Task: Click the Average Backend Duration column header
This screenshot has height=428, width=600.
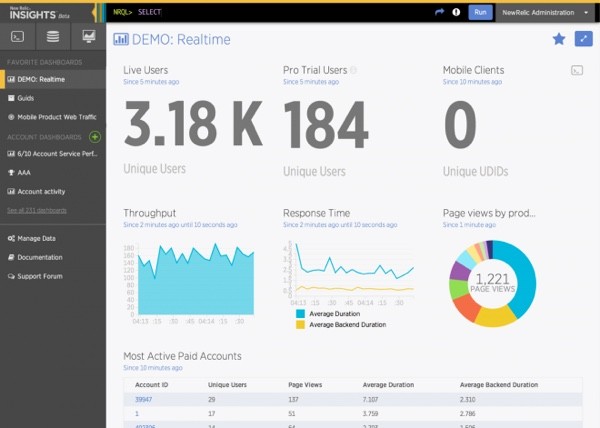Action: point(499,385)
